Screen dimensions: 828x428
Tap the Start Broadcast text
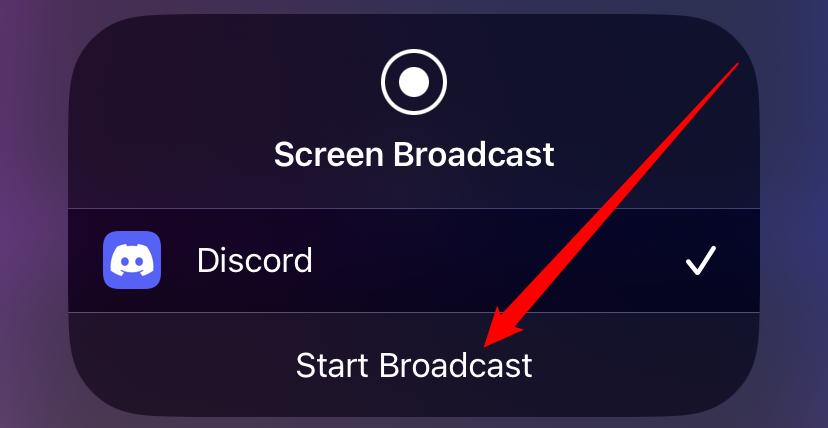(x=414, y=365)
